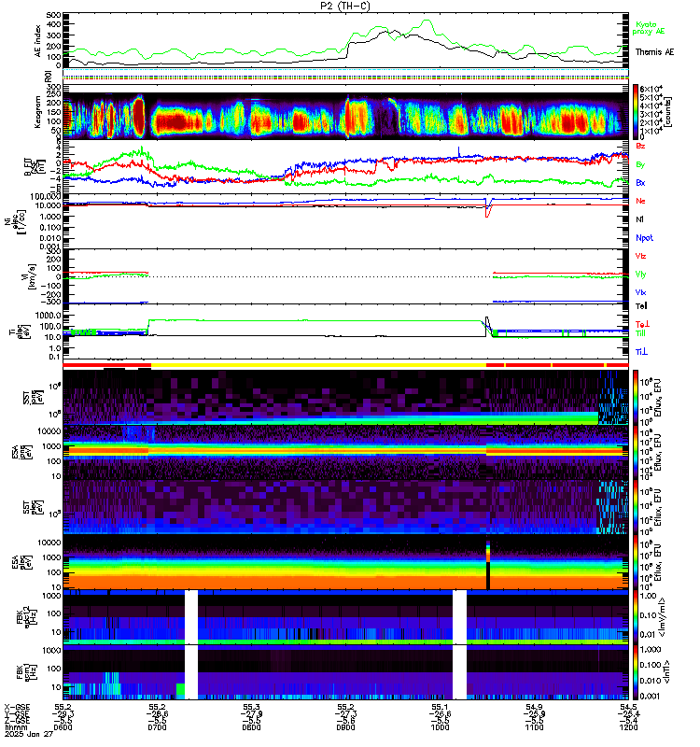This screenshot has height=747, width=700.
Task: Click the vertical electron spike in the ESA electron panel
Action: point(487,564)
